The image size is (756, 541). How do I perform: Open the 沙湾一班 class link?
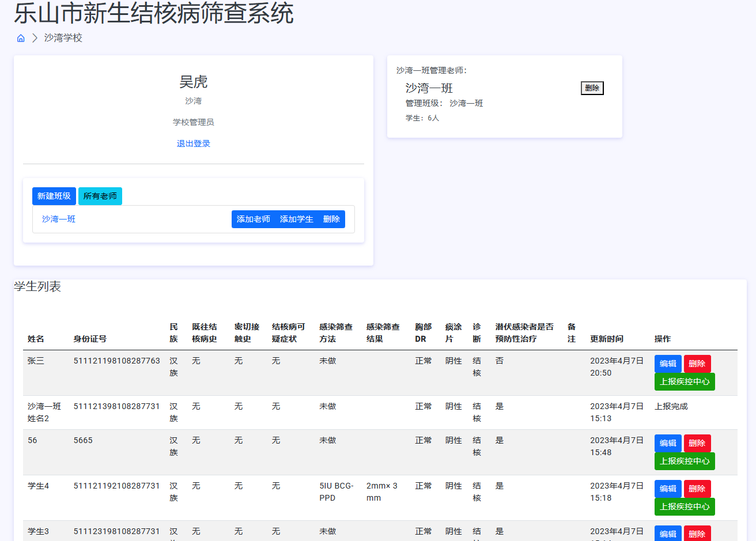tap(59, 219)
